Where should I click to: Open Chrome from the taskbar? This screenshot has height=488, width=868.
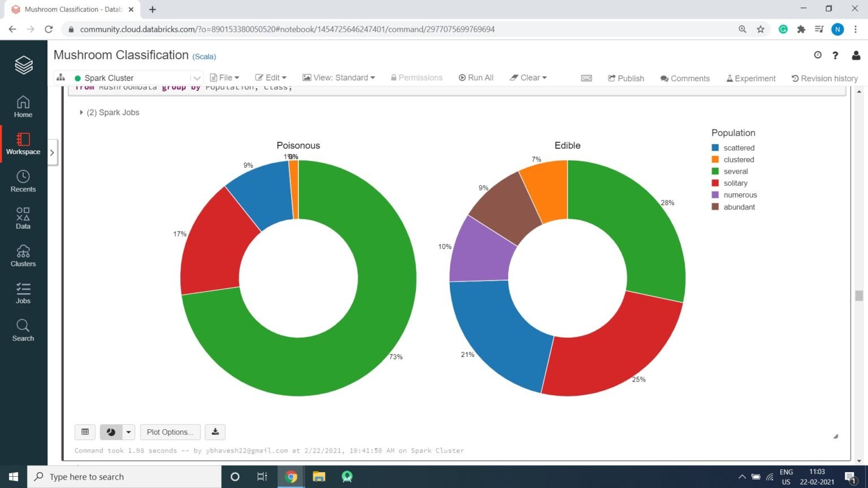[x=291, y=477]
